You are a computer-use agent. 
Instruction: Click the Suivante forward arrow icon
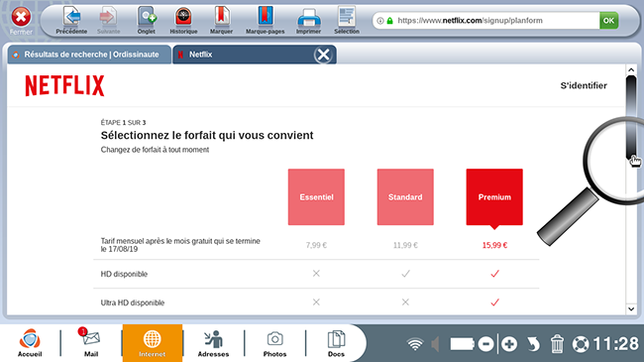[108, 17]
